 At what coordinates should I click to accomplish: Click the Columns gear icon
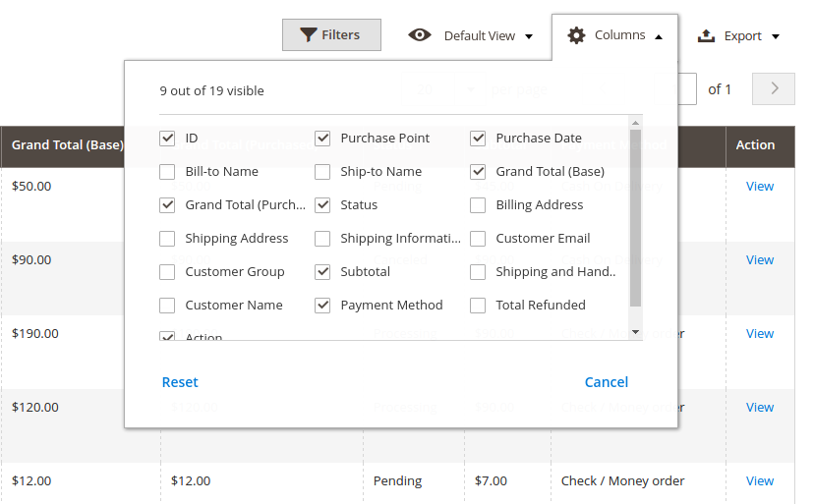(x=576, y=35)
